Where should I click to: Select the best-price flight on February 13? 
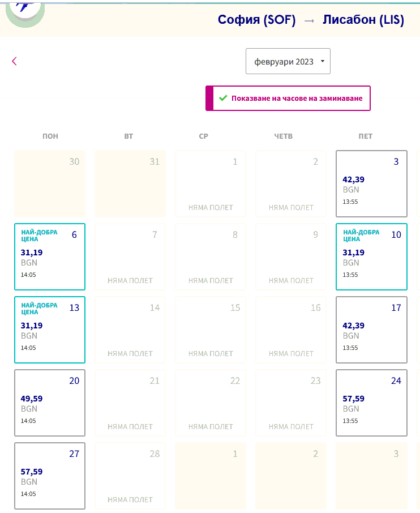tap(50, 330)
